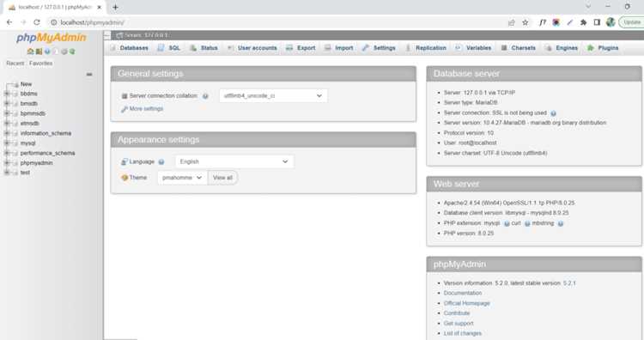Click the blue phpMyAdmin documentation icon
The height and width of the screenshot is (340, 644).
coord(47,52)
